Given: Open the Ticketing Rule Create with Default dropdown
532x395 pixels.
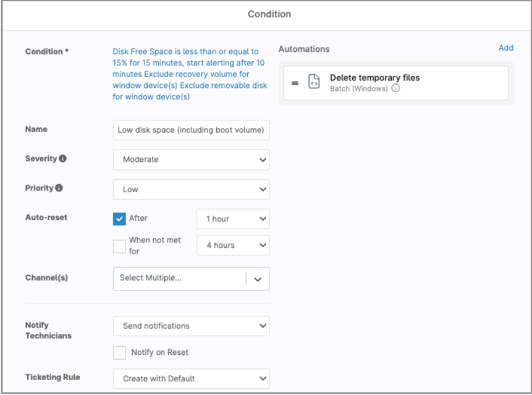Looking at the screenshot, I should pos(191,378).
